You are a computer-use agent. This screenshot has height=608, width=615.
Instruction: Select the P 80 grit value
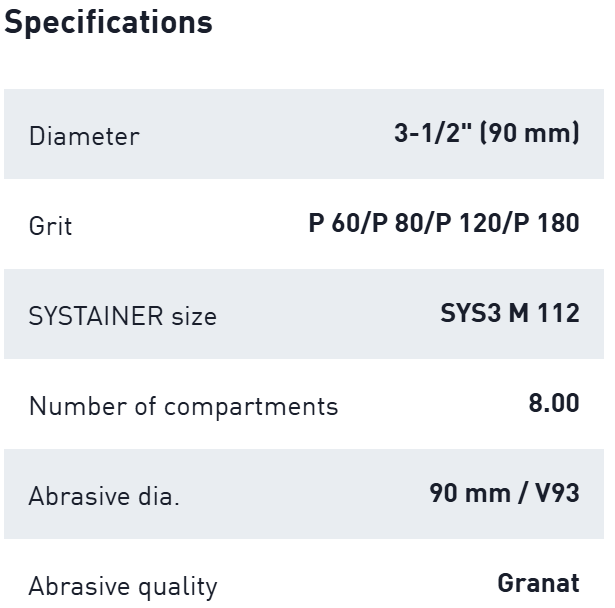point(397,223)
